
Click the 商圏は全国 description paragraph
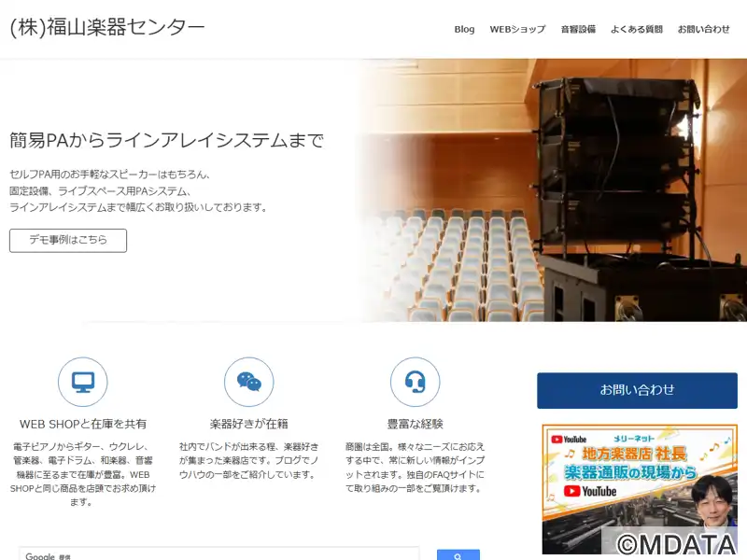coord(415,468)
